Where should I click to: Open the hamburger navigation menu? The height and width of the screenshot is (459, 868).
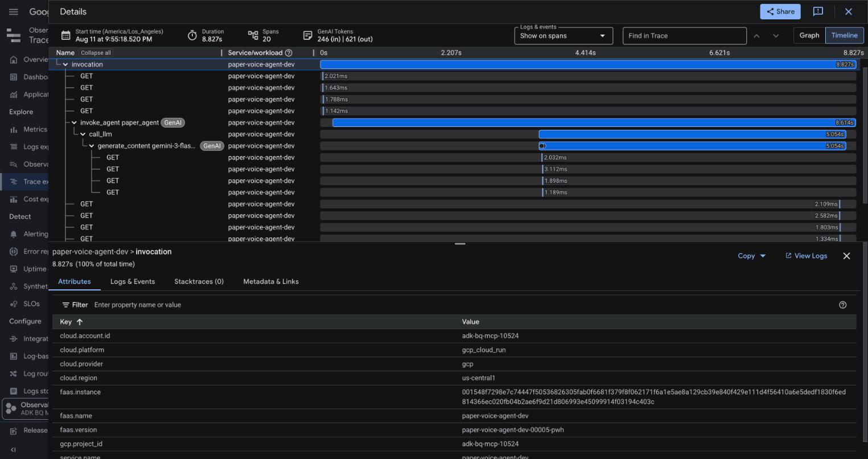click(x=14, y=11)
